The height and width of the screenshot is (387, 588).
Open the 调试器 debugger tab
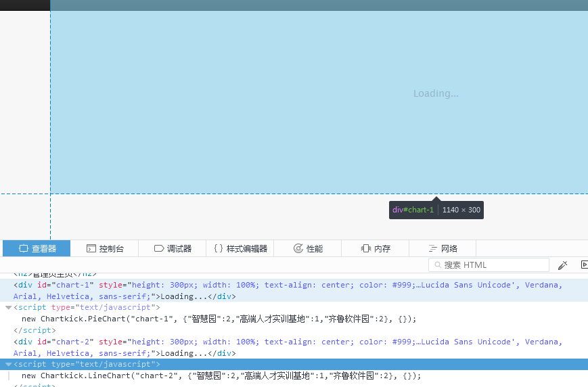[x=173, y=248]
